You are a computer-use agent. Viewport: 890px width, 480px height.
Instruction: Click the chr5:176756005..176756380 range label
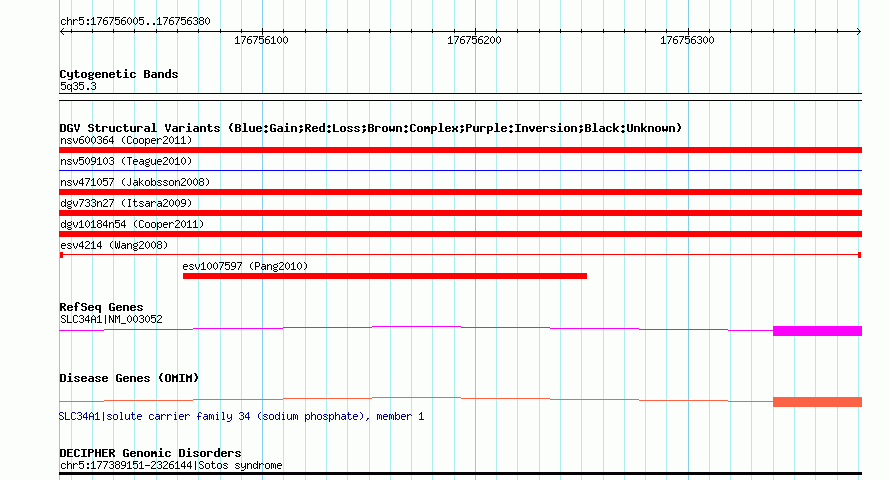[x=135, y=21]
